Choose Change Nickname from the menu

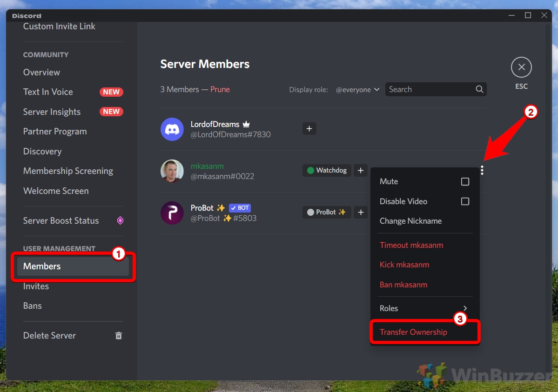click(x=411, y=221)
